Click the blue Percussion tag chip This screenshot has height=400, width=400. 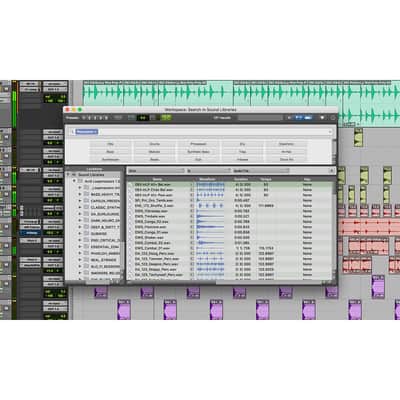point(86,132)
